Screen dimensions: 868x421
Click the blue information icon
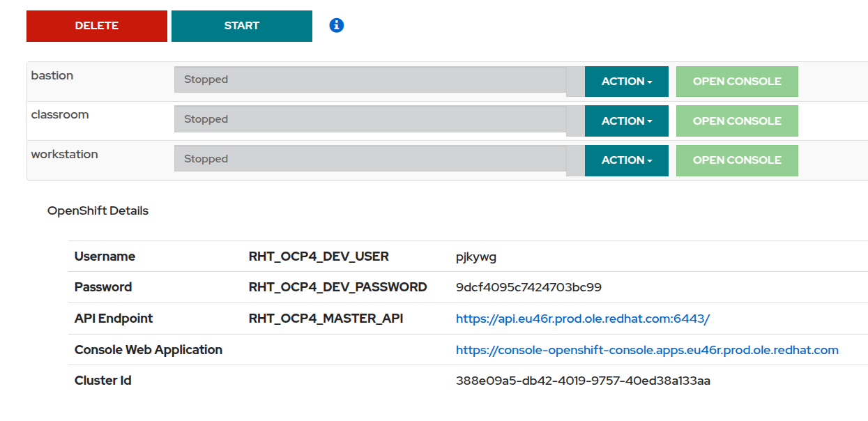pos(337,26)
